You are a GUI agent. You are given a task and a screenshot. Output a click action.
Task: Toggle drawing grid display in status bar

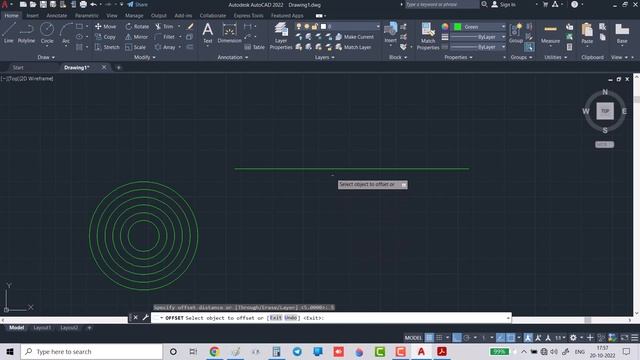[x=429, y=338]
